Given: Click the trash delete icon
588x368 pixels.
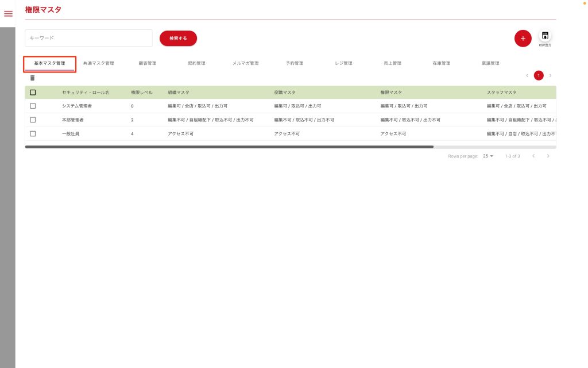Looking at the screenshot, I should tap(32, 78).
